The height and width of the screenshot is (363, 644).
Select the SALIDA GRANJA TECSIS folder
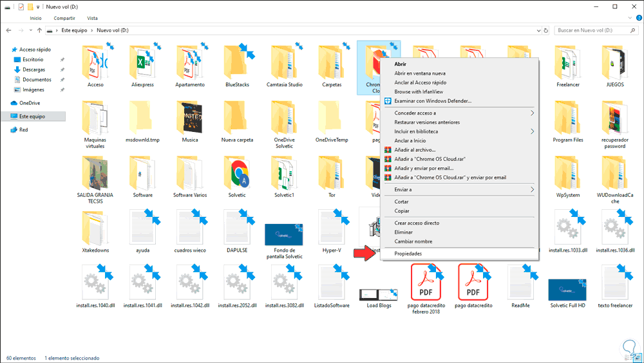95,173
